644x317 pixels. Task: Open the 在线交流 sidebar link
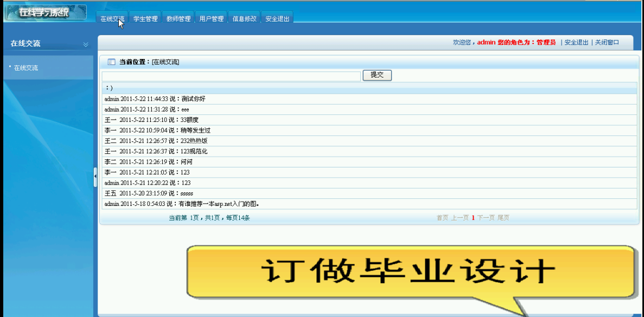pos(26,68)
